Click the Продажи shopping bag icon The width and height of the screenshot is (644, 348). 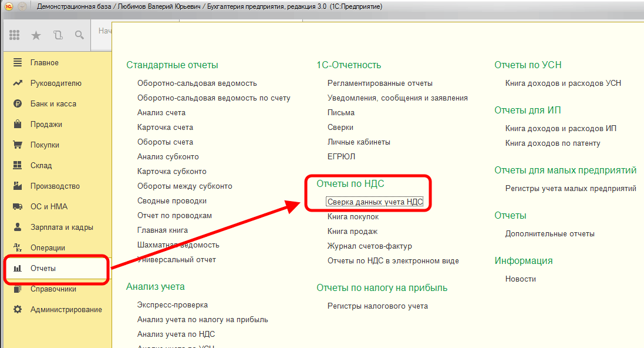point(17,124)
